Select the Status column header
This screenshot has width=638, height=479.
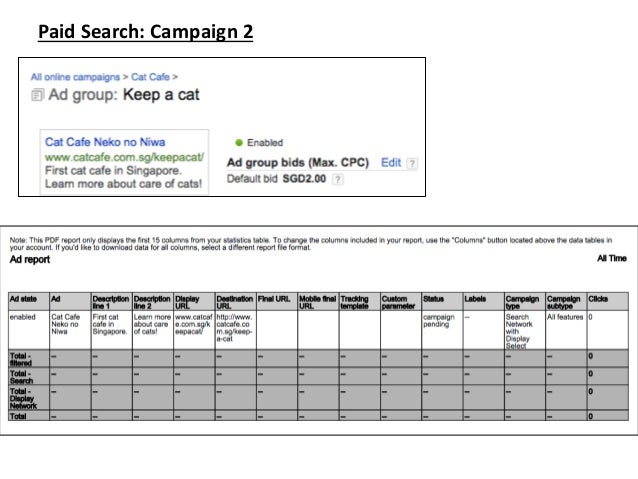434,299
